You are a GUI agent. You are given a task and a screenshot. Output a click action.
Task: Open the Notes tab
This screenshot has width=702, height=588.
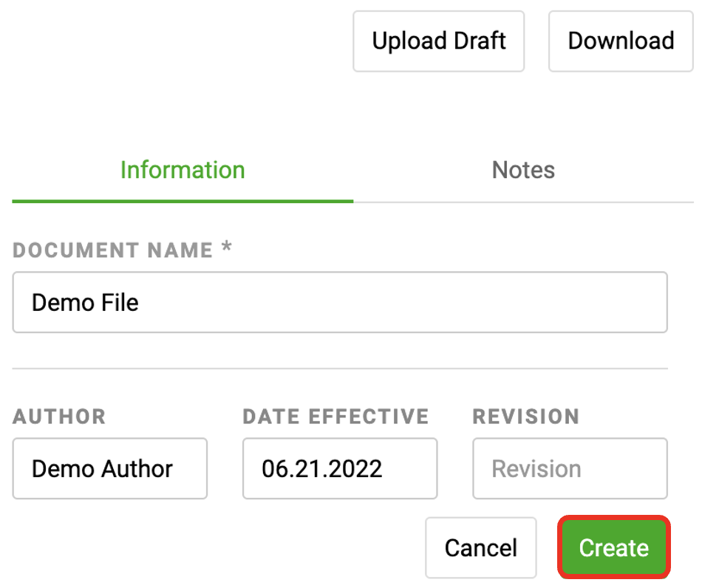pos(523,171)
